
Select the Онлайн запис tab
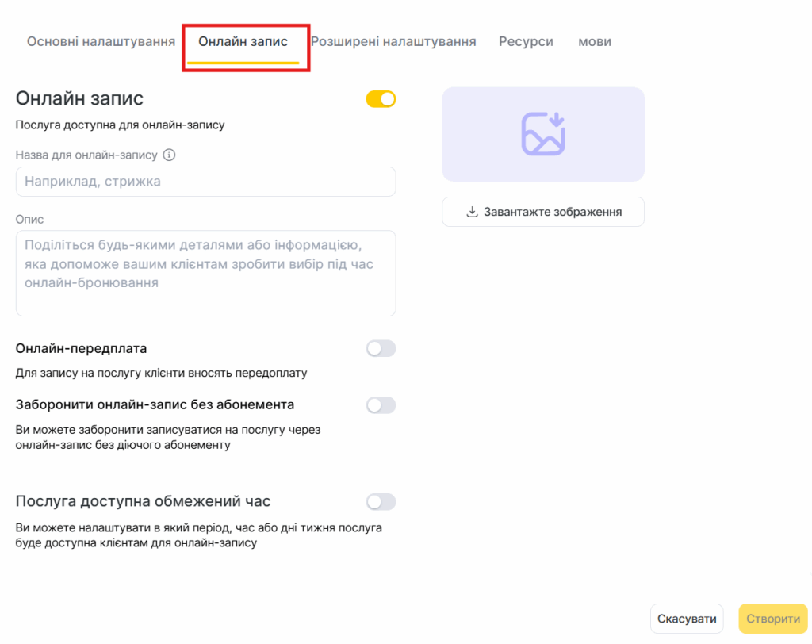coord(243,41)
